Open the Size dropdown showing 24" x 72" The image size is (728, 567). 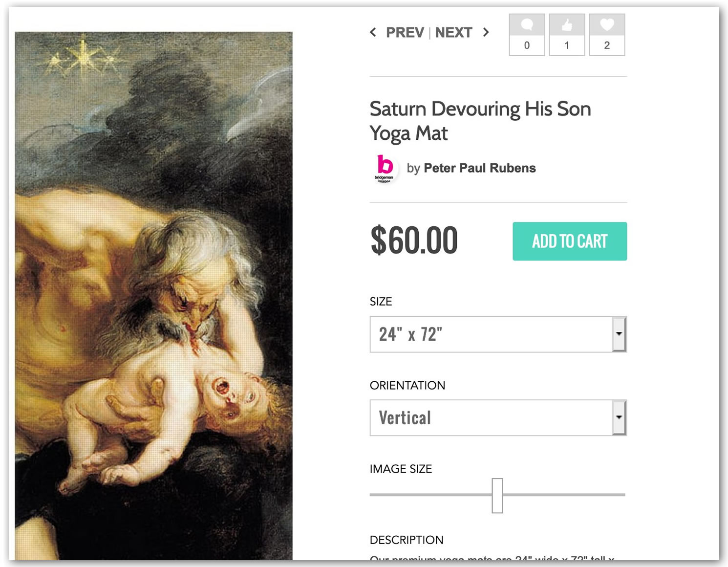point(491,334)
